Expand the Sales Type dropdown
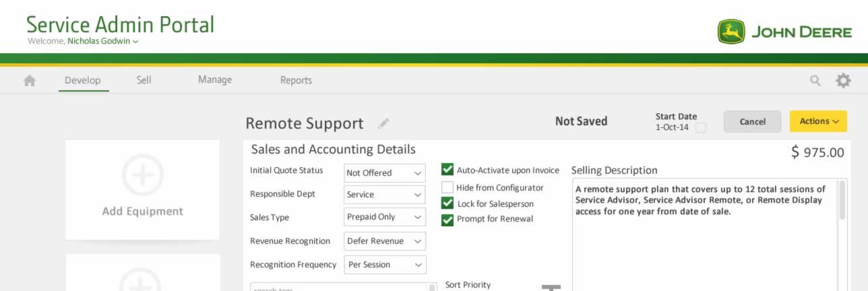The height and width of the screenshot is (291, 868). tap(385, 217)
